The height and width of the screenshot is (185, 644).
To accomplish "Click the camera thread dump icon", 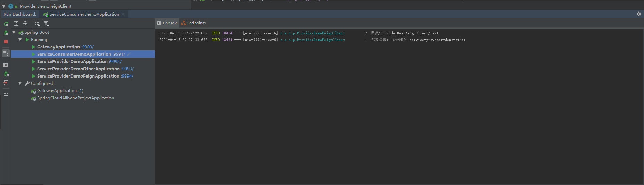I will [6, 65].
